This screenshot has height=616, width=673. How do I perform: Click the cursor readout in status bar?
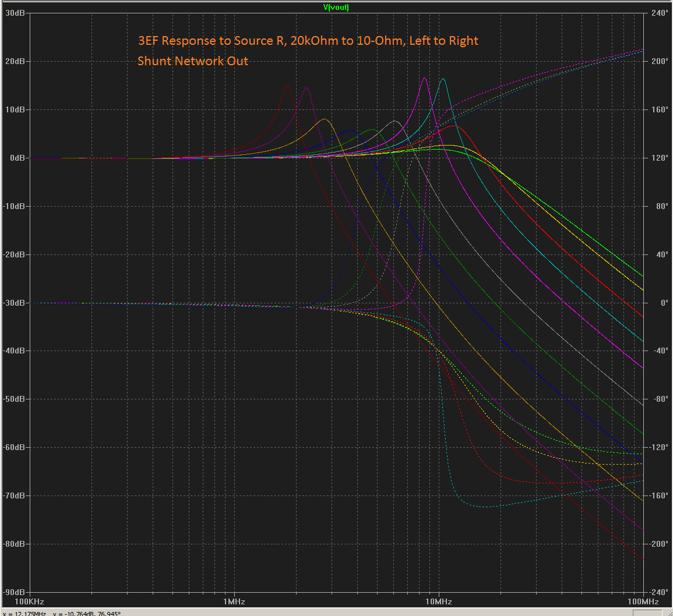coord(62,614)
